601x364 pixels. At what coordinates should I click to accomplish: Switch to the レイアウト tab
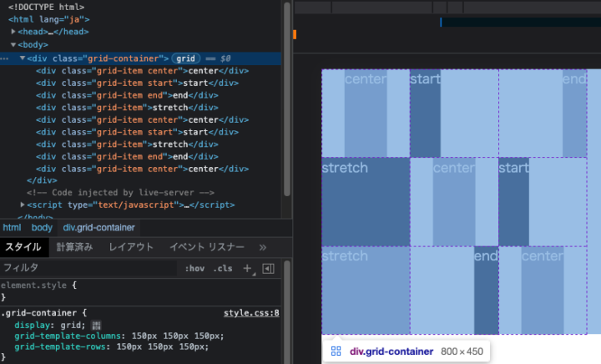point(131,247)
